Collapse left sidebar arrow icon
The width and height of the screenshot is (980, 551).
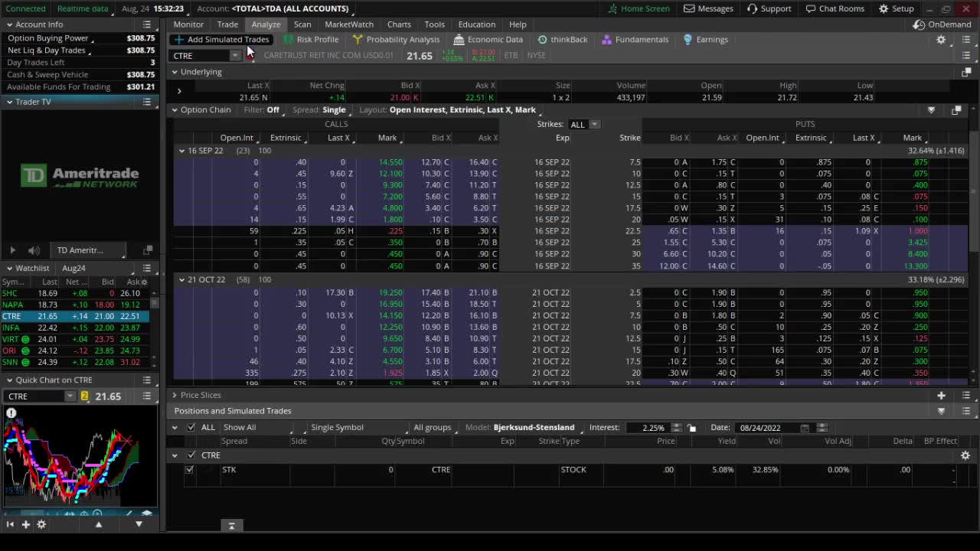pyautogui.click(x=10, y=524)
